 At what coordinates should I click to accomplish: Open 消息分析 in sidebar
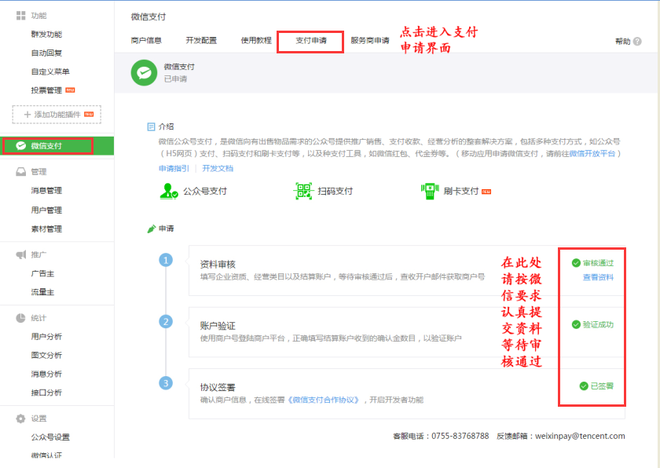tap(46, 374)
